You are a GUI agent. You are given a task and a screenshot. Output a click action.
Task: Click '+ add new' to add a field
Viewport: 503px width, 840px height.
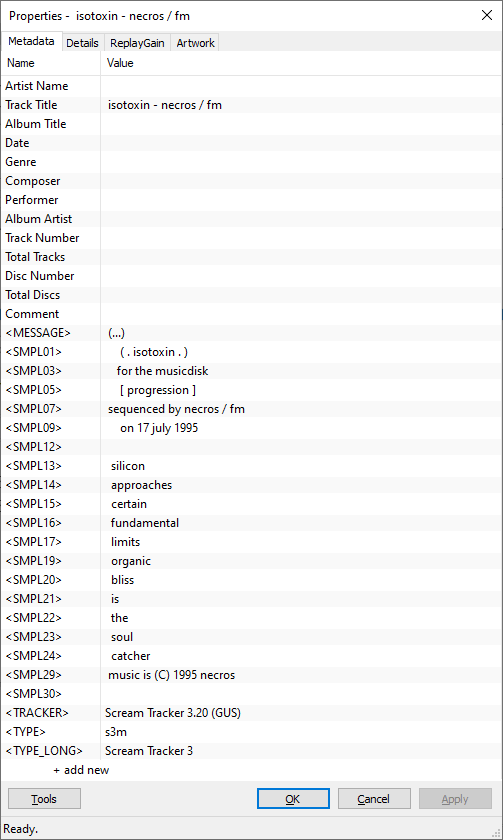tap(81, 770)
